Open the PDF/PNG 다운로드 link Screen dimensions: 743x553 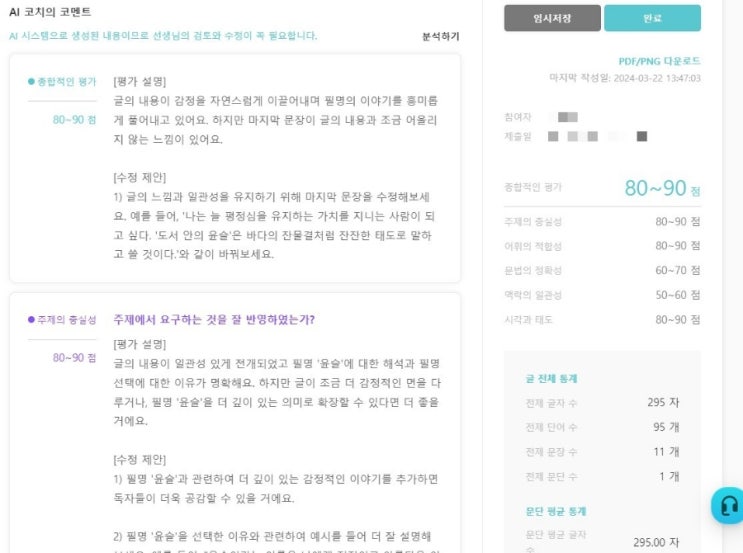click(659, 61)
